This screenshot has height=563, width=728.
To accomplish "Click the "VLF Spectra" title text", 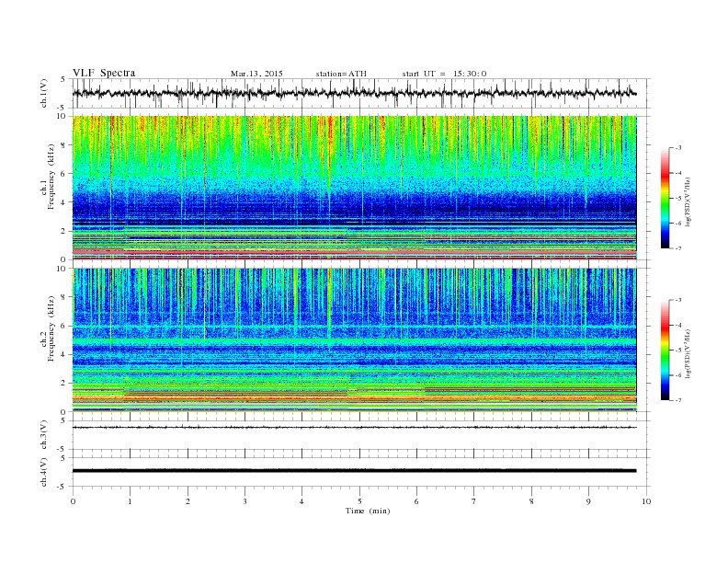I will coord(104,73).
